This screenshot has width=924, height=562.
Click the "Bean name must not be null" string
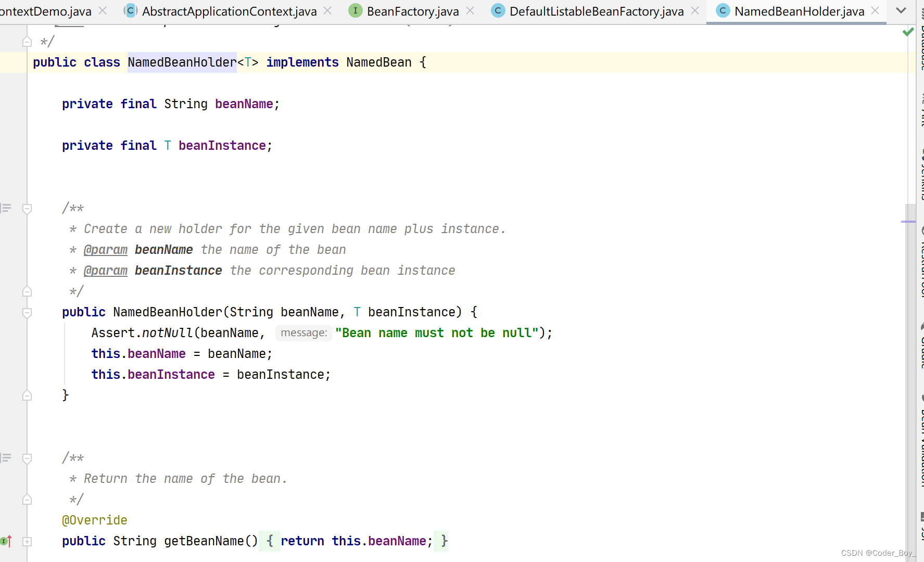(x=437, y=333)
